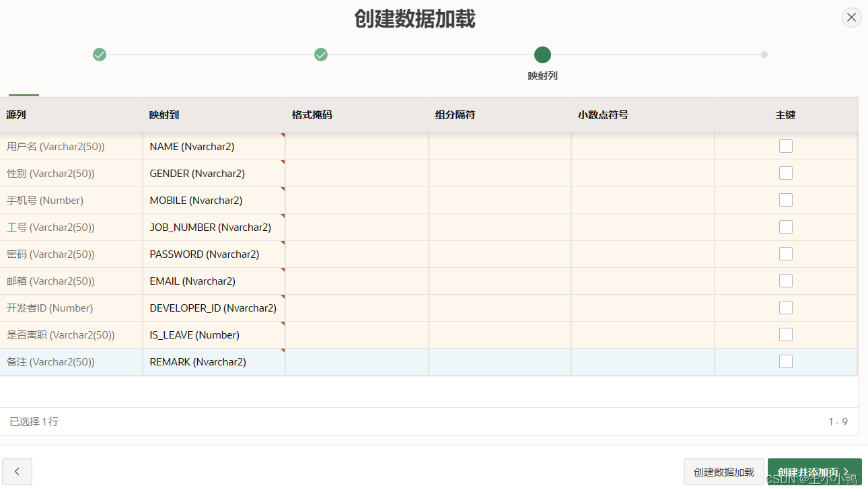Tick the 主键 checkbox for the IS_LEAVE row
This screenshot has height=492, width=868.
pos(785,335)
